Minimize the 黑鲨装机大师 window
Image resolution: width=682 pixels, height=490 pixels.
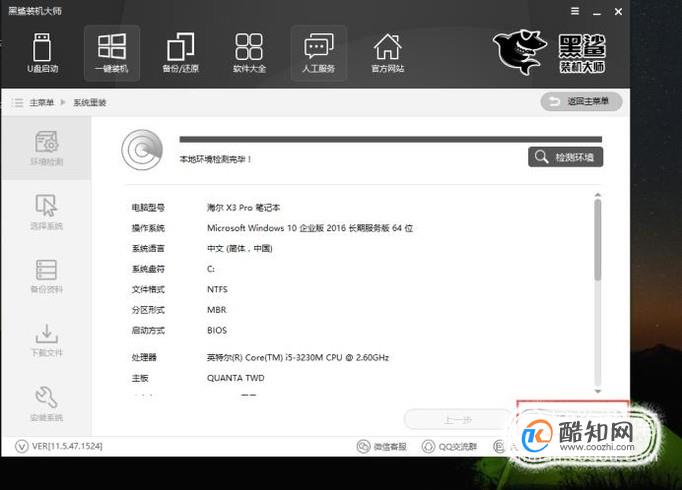coord(597,12)
